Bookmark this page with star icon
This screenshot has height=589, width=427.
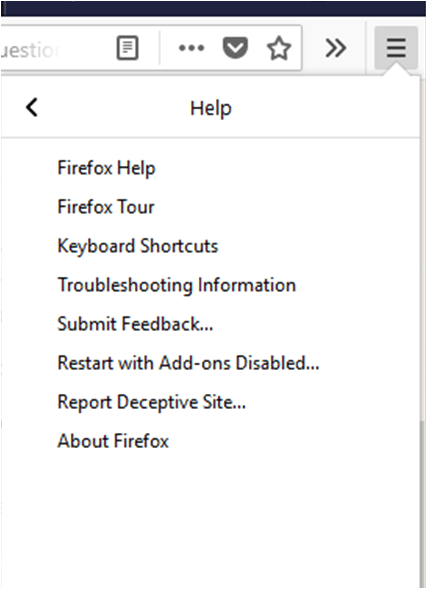click(x=279, y=48)
